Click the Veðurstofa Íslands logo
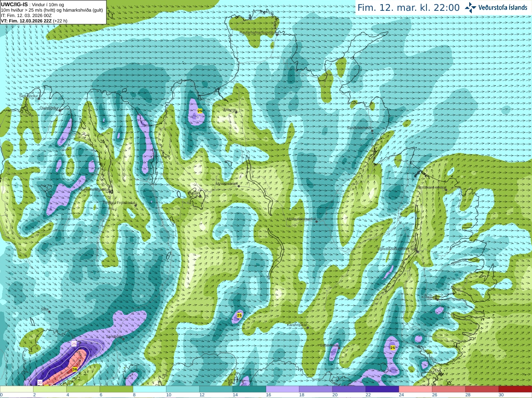The width and height of the screenshot is (532, 398). (496, 7)
